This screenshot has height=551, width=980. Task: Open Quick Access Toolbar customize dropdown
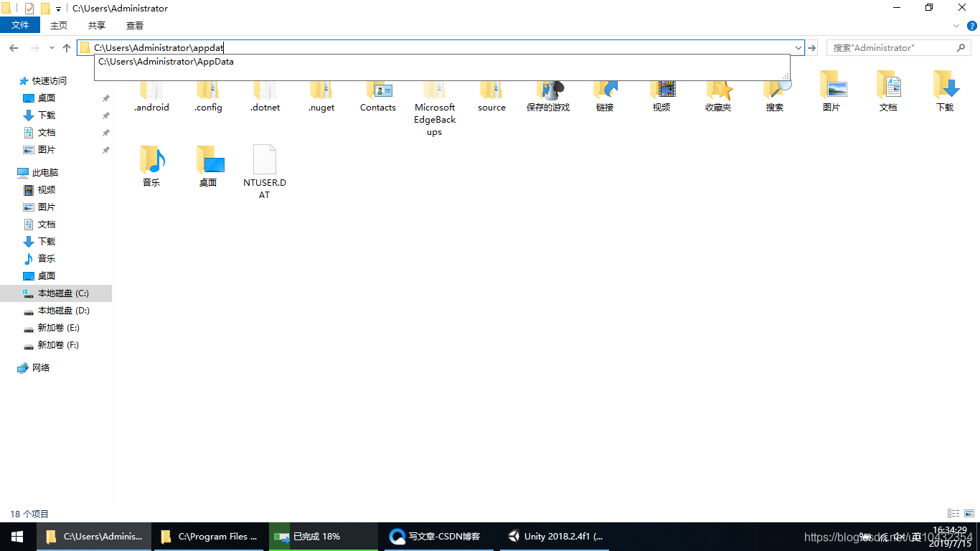[58, 9]
